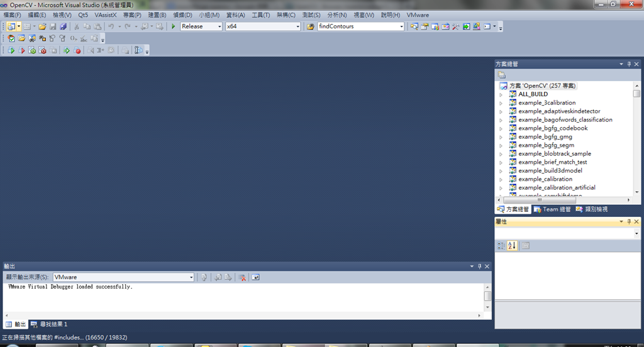
Task: Expand the ALL_BUILD project node
Action: pos(501,94)
